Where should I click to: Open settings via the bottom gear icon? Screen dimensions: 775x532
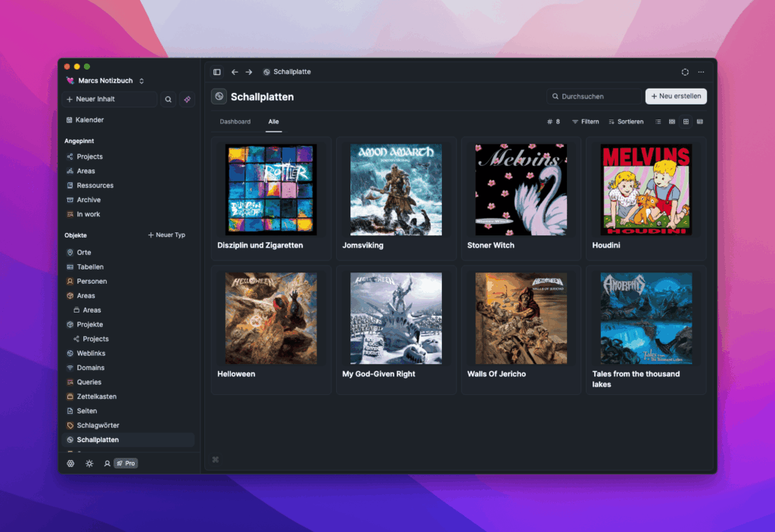[70, 464]
